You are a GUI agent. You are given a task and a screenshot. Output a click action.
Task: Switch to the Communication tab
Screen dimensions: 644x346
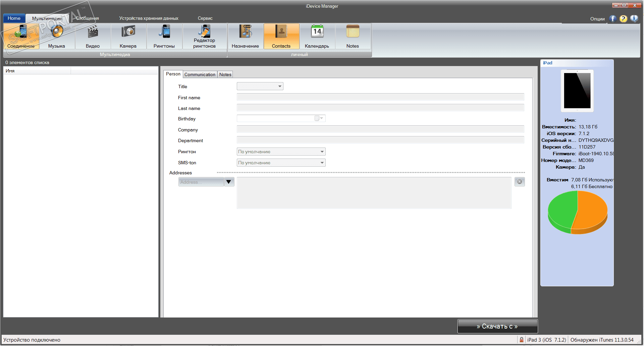(200, 74)
